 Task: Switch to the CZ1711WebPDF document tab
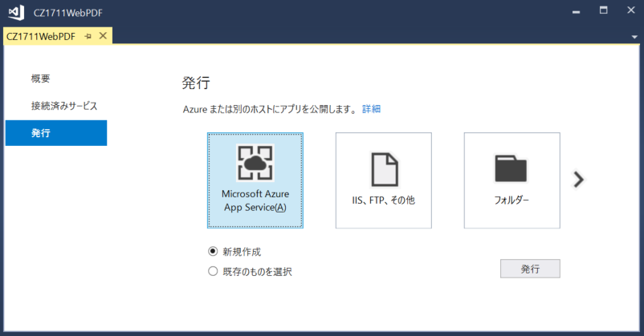pyautogui.click(x=41, y=37)
